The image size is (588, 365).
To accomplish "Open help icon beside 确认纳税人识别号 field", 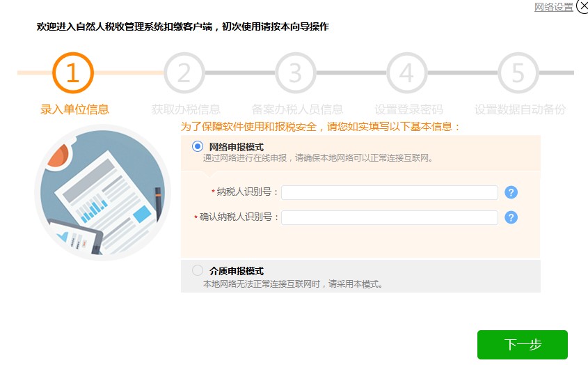I will click(x=511, y=217).
